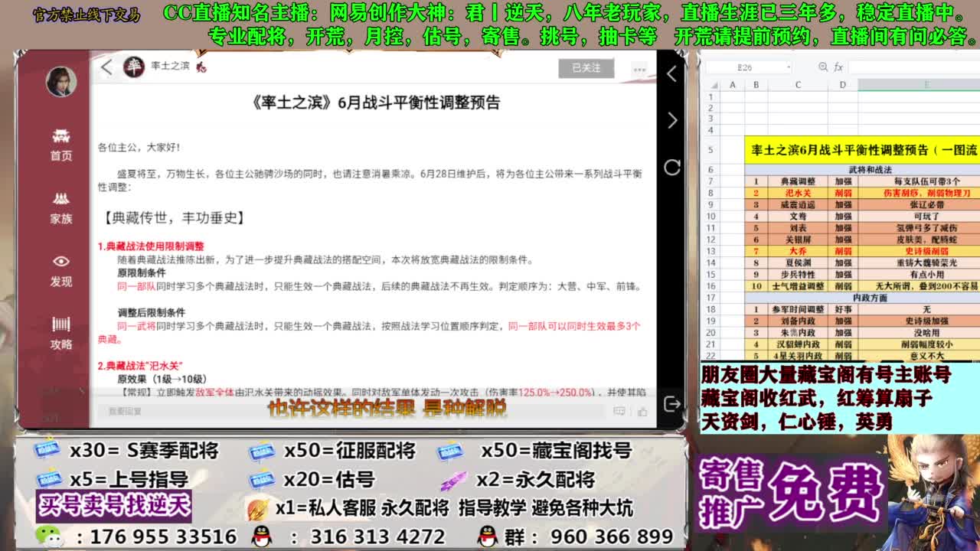Click the 汉貂蝉内政 cell

point(798,344)
